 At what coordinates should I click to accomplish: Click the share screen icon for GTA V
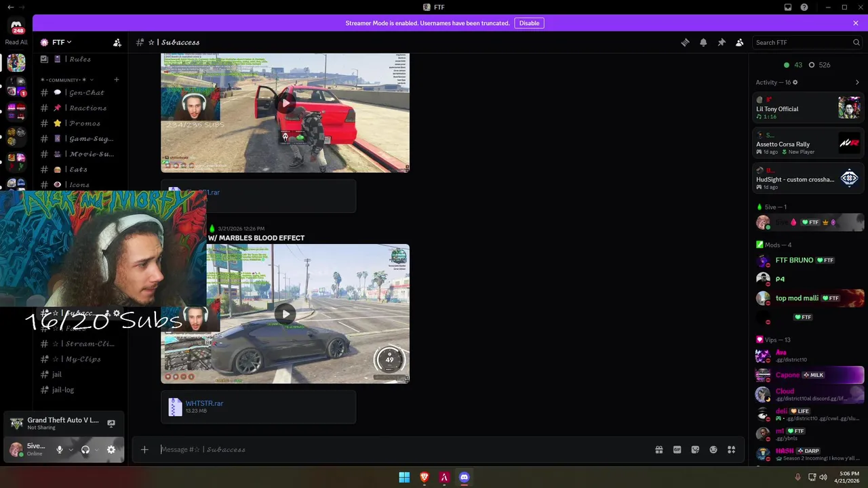[x=111, y=424]
